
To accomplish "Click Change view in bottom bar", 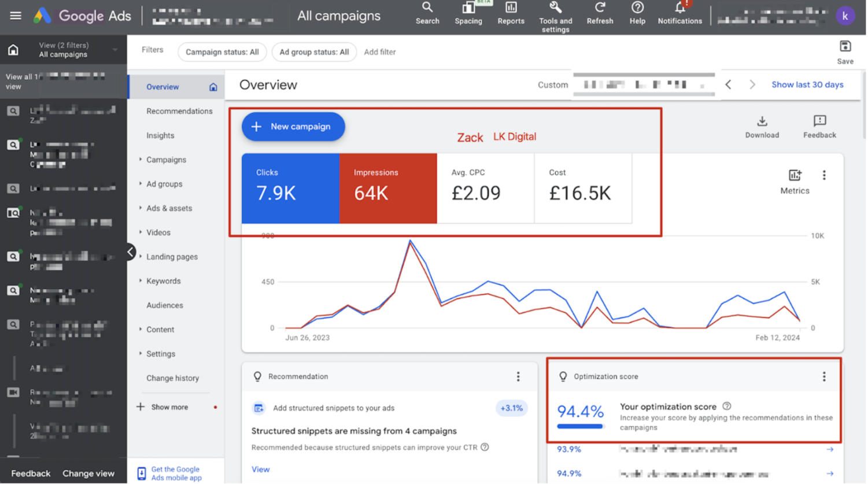I will click(x=88, y=474).
